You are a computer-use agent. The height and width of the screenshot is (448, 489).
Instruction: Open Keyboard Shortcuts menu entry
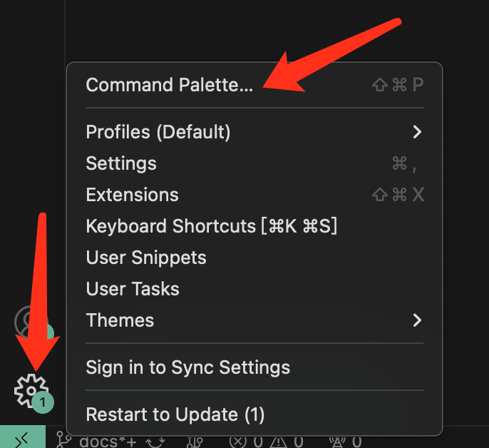coord(211,226)
